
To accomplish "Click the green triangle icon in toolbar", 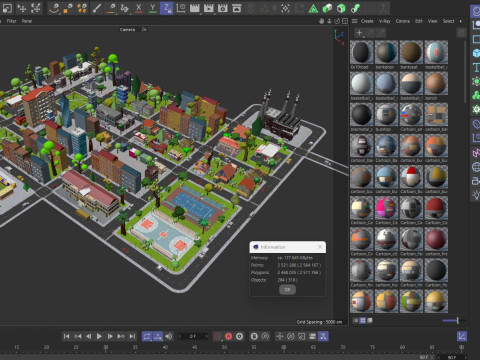I will [313, 8].
